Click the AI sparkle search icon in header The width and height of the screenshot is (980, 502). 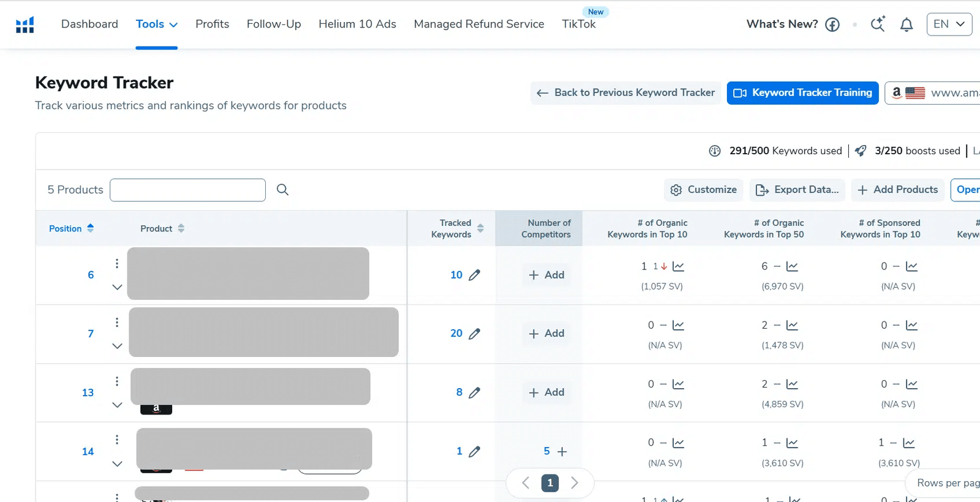pyautogui.click(x=877, y=24)
